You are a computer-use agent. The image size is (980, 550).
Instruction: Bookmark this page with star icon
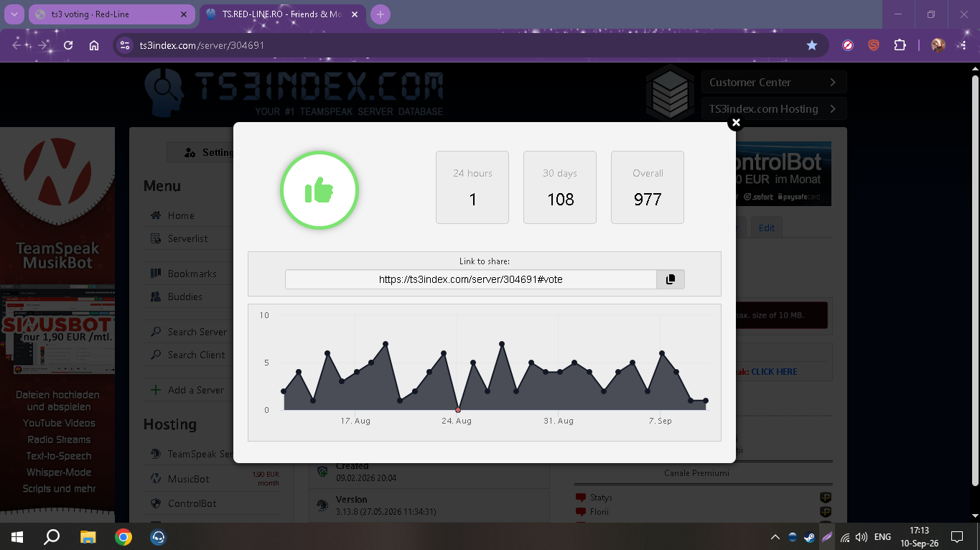(812, 45)
